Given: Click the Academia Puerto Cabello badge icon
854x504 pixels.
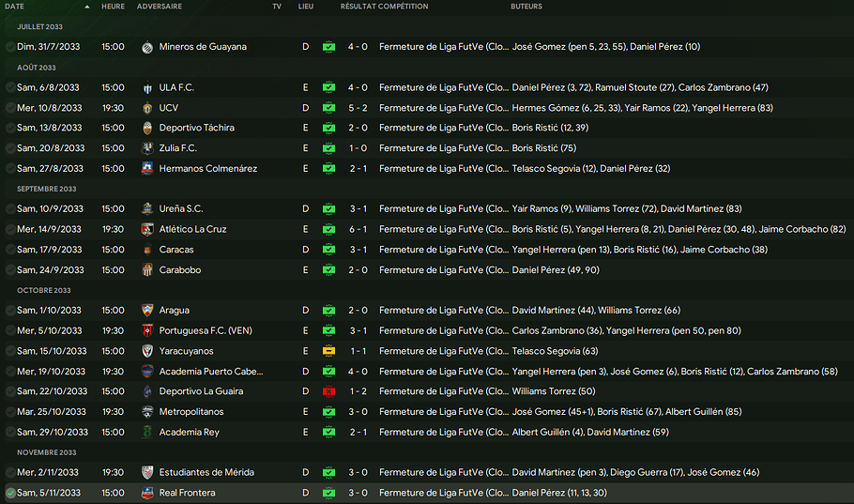Looking at the screenshot, I should coord(146,372).
